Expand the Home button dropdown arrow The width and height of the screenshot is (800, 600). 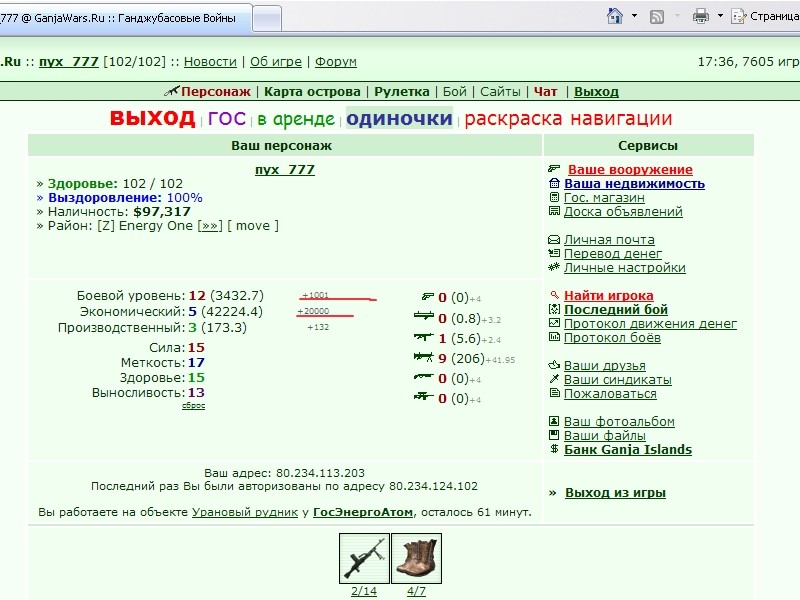(634, 16)
